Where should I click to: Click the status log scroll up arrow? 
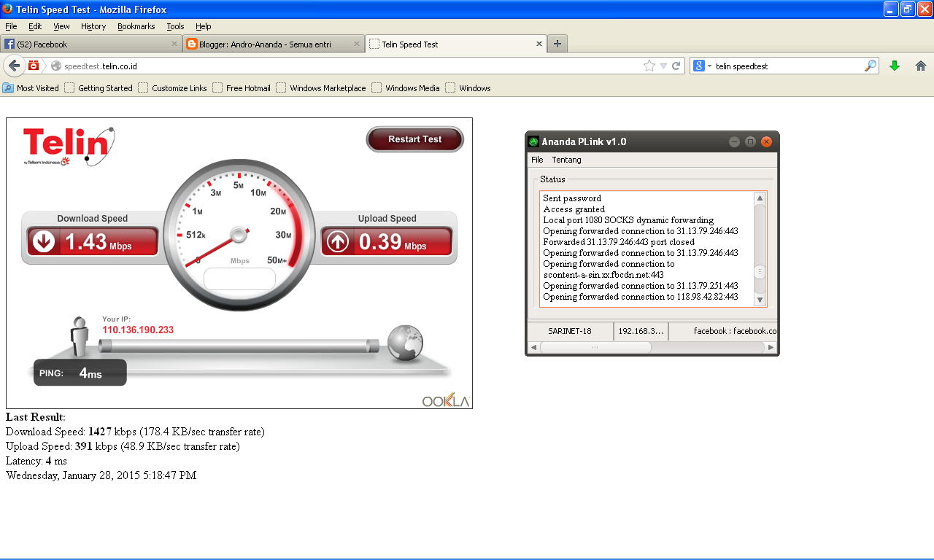pos(760,198)
